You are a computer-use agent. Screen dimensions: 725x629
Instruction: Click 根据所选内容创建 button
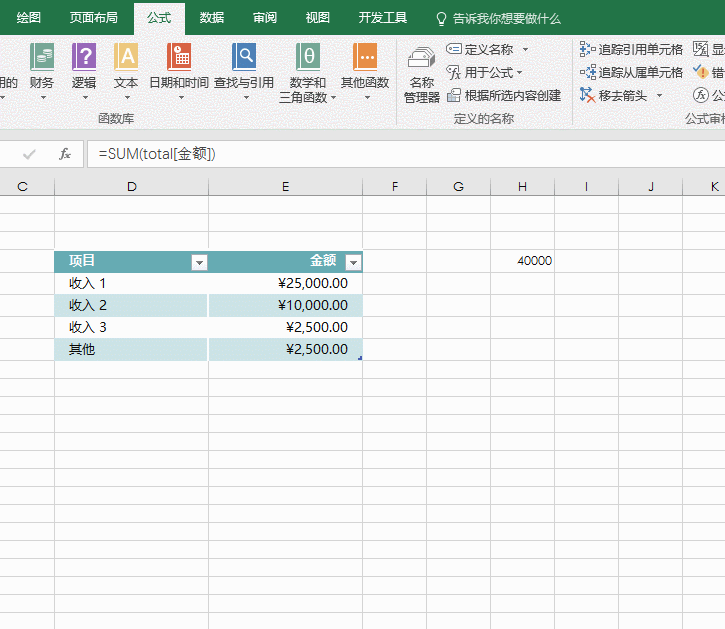point(504,95)
